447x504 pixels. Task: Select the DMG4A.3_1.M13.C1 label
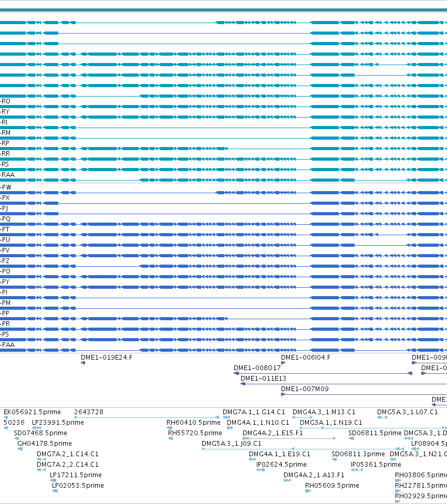click(x=324, y=412)
